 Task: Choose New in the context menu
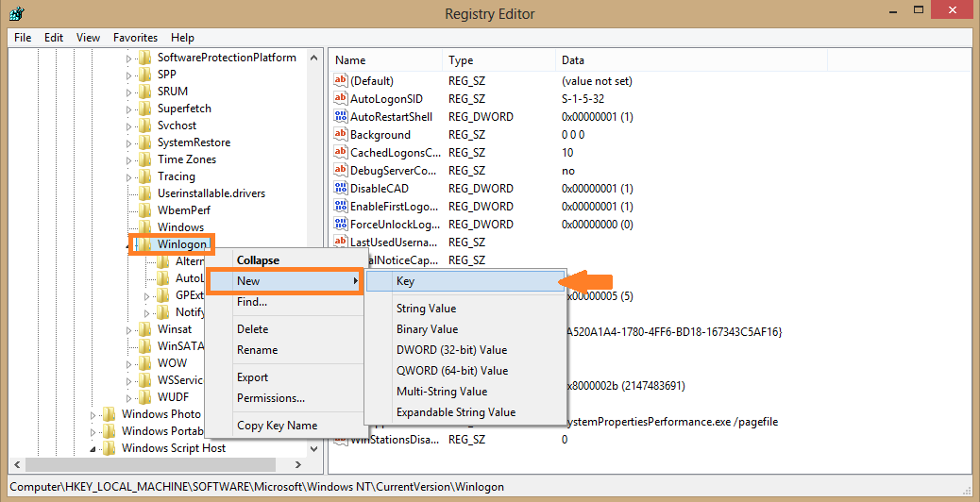point(284,281)
